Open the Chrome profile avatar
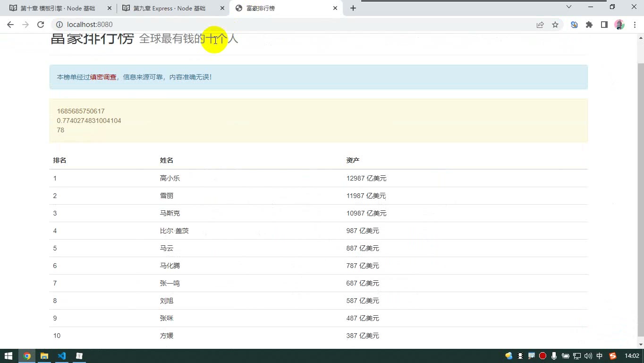The width and height of the screenshot is (644, 363). tap(619, 25)
